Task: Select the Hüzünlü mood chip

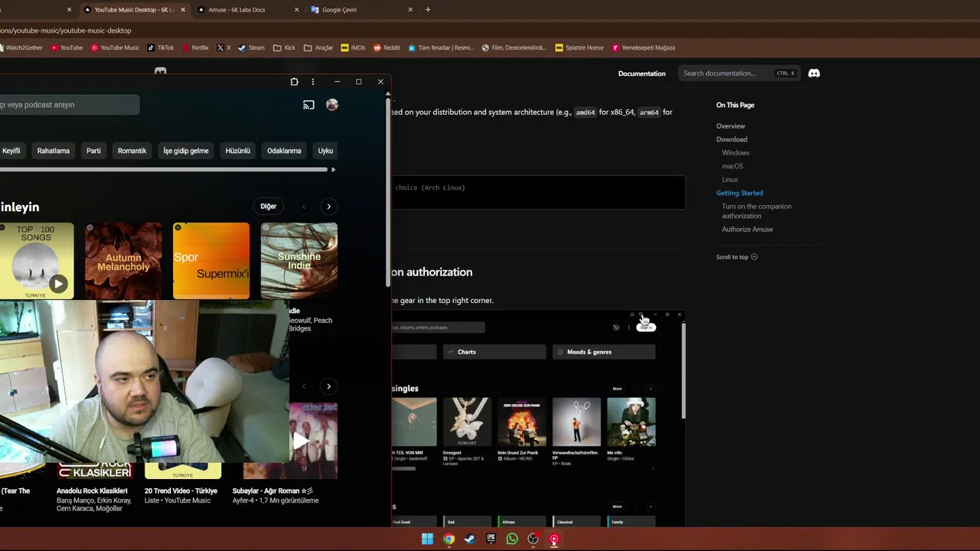Action: (238, 151)
